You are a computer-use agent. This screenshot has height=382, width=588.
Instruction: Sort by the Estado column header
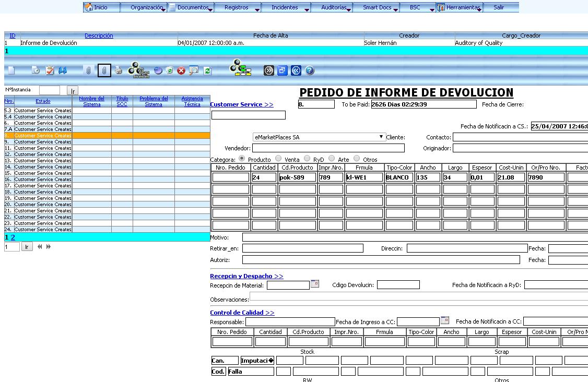(x=43, y=101)
